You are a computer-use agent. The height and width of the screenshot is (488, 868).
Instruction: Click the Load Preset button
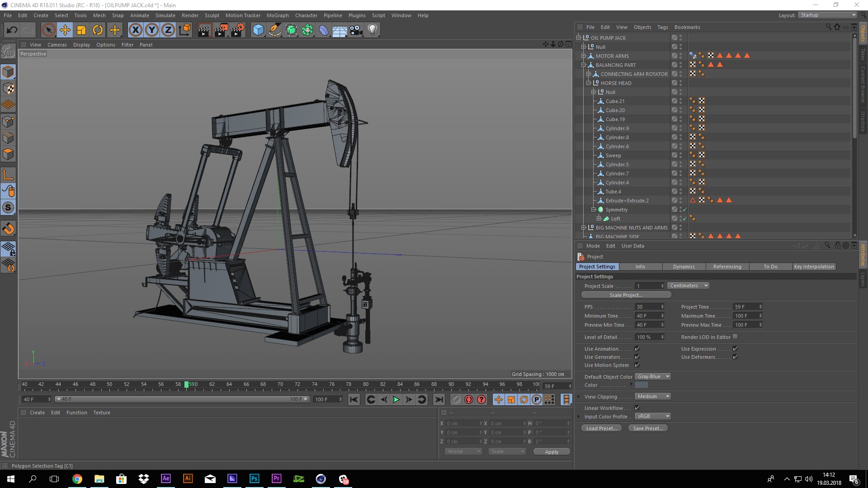[601, 428]
